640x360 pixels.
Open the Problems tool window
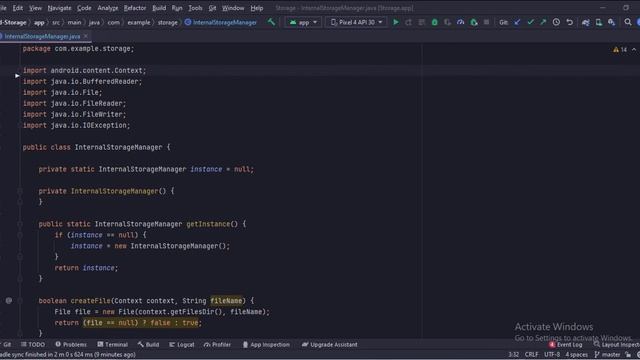click(x=71, y=344)
